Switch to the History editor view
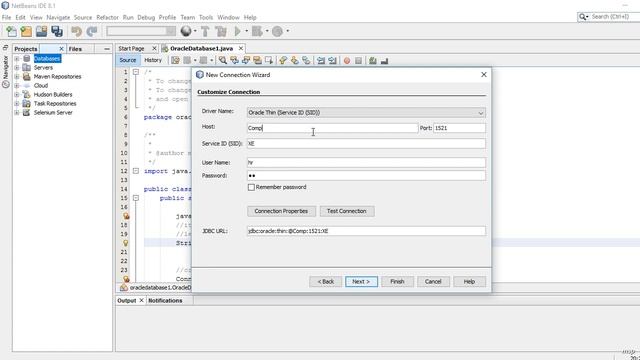 tap(153, 60)
